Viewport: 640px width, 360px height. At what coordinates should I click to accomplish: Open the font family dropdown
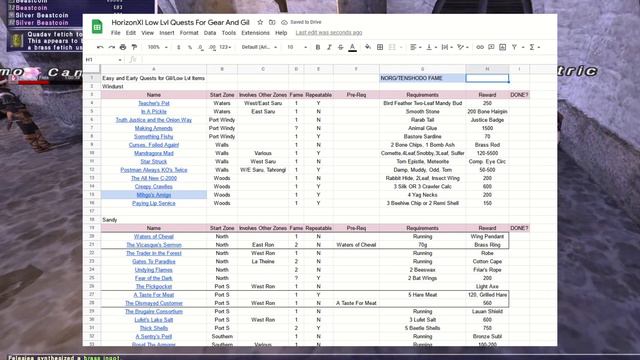click(259, 47)
